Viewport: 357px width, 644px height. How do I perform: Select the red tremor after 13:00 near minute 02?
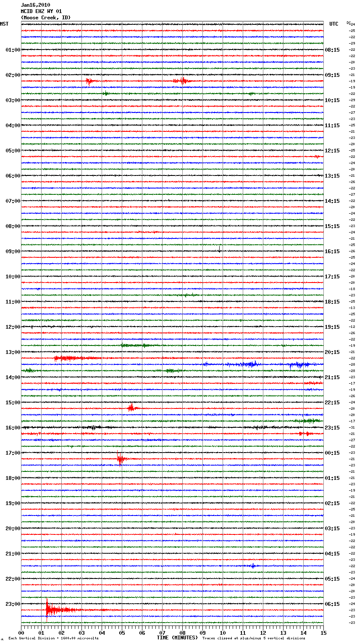click(76, 358)
